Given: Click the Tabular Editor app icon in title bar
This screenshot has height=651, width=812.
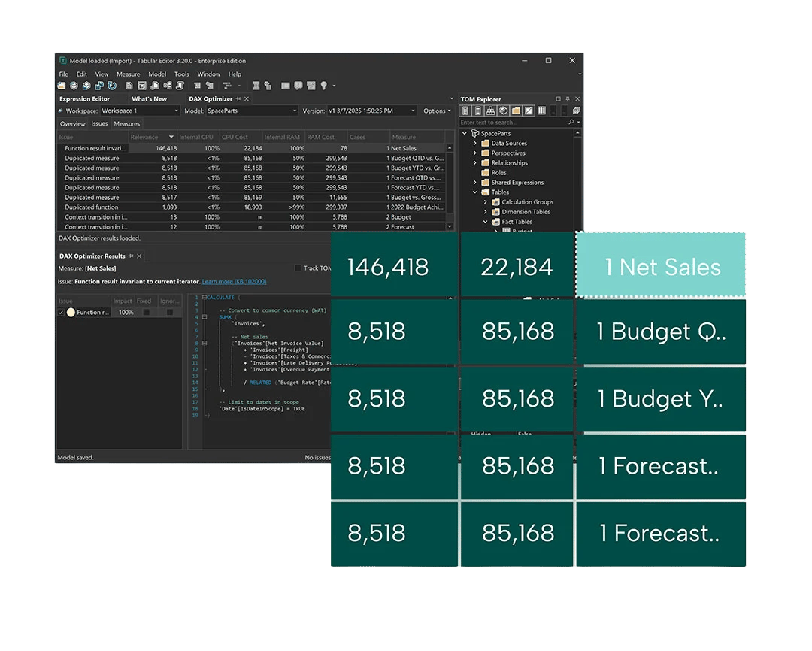Looking at the screenshot, I should click(62, 61).
